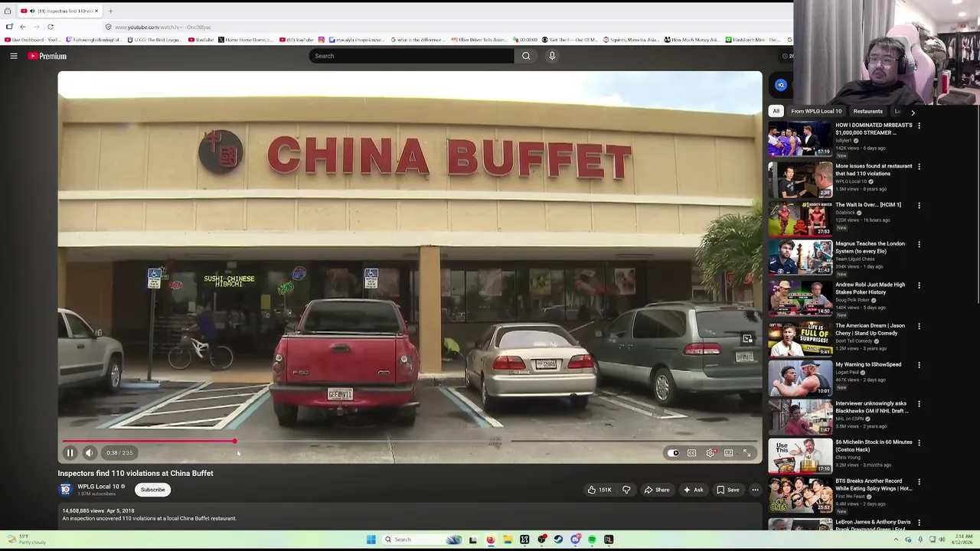Image resolution: width=980 pixels, height=551 pixels.
Task: Open options for Magnus London System video
Action: [x=919, y=244]
